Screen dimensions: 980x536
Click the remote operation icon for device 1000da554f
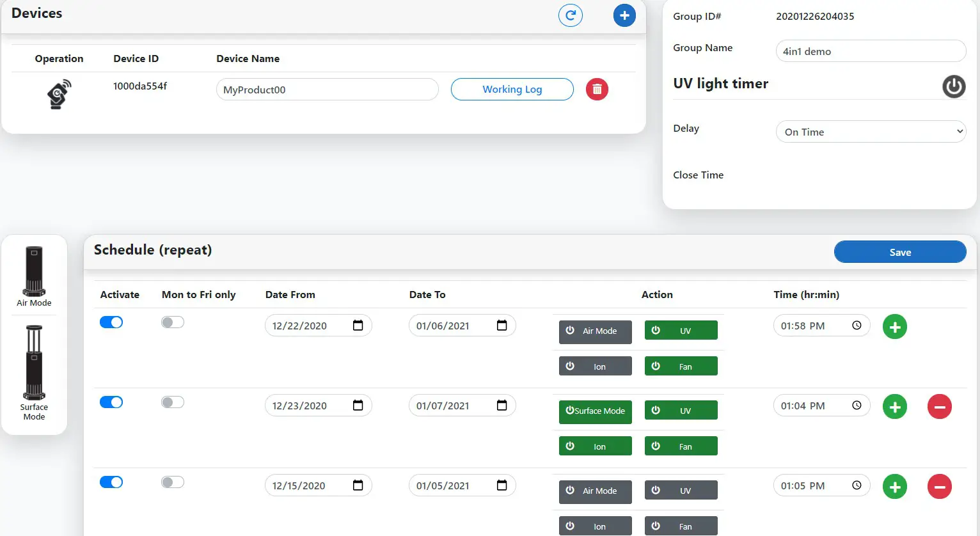click(59, 94)
